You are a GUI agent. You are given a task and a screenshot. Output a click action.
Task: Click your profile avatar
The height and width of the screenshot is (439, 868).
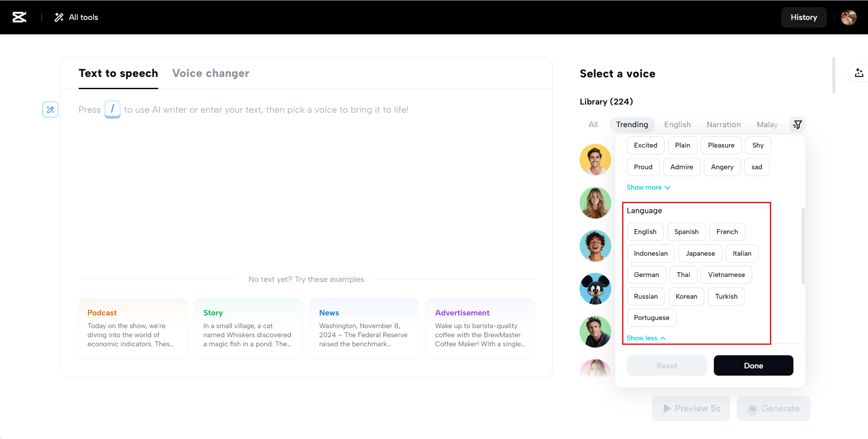point(849,17)
